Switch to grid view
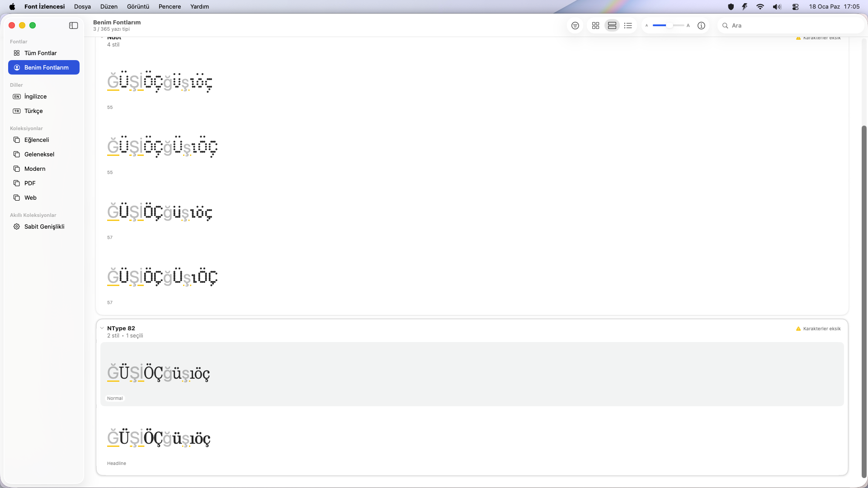 coord(596,26)
